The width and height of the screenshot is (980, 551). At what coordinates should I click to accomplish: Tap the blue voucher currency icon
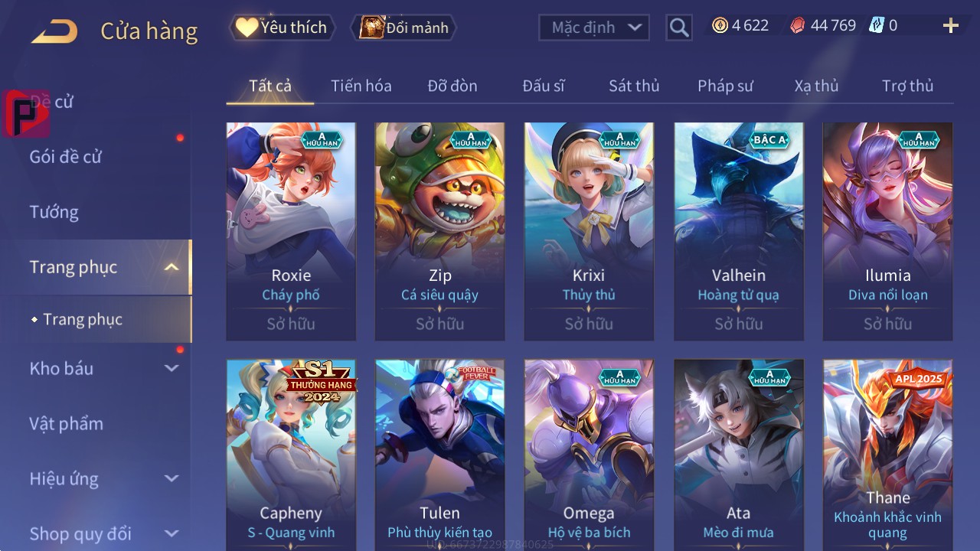[877, 25]
